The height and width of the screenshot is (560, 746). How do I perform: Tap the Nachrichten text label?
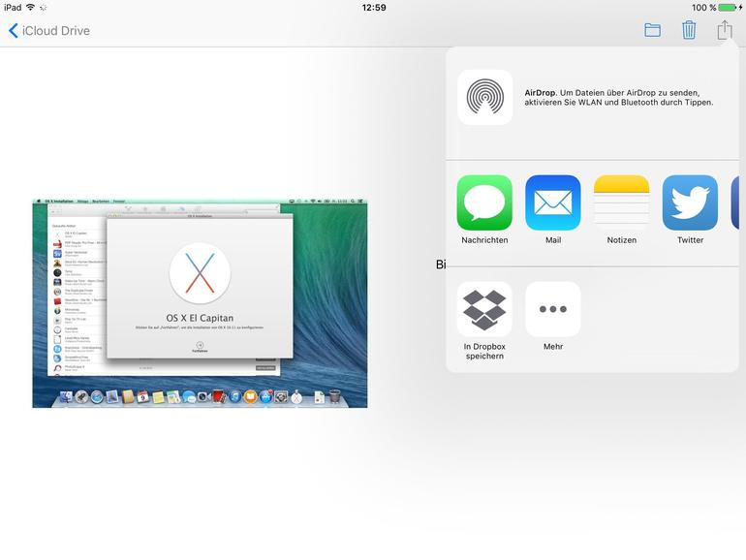click(484, 240)
